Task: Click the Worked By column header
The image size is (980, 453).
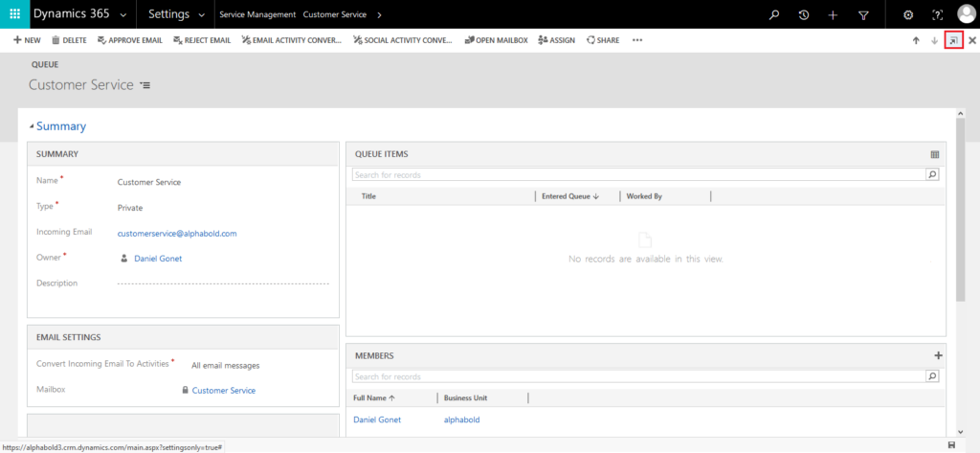Action: click(644, 196)
